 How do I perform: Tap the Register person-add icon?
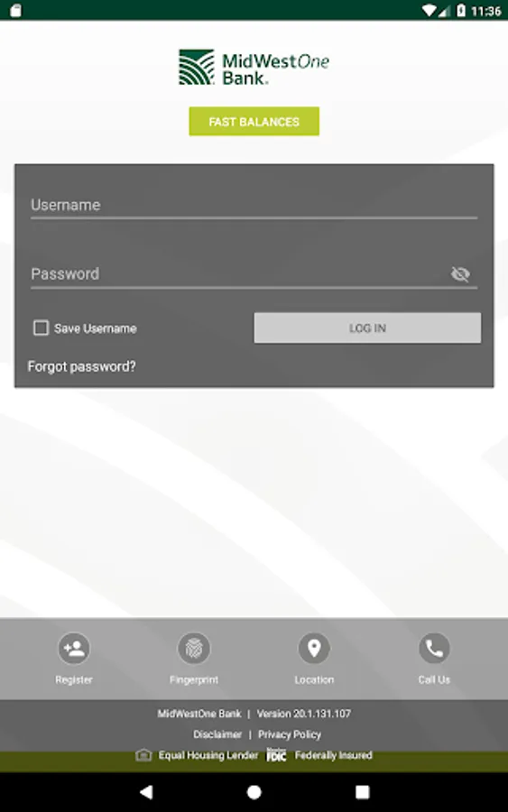tap(74, 648)
